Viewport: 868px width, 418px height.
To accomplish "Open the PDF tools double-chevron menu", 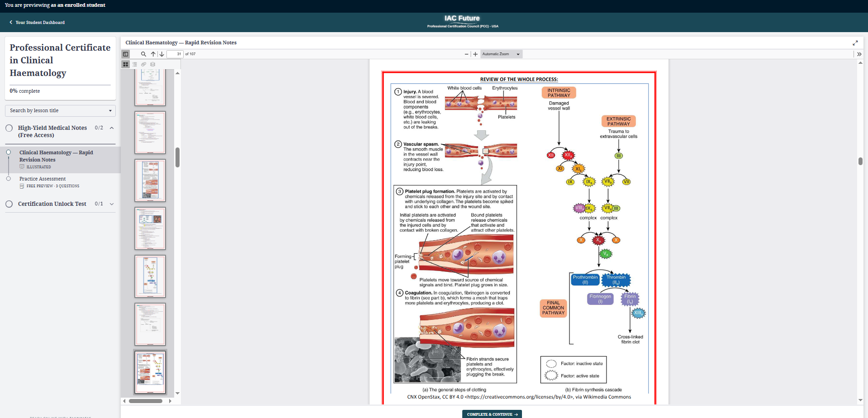I will (x=859, y=54).
